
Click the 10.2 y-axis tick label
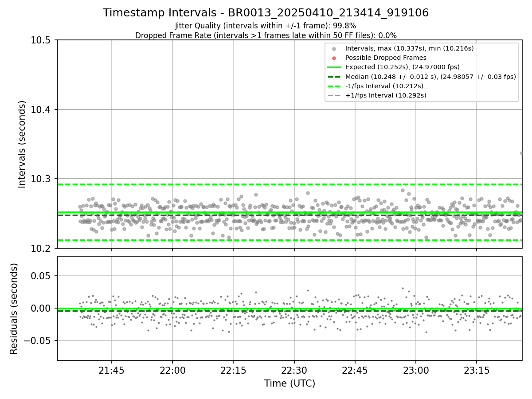pyautogui.click(x=42, y=248)
